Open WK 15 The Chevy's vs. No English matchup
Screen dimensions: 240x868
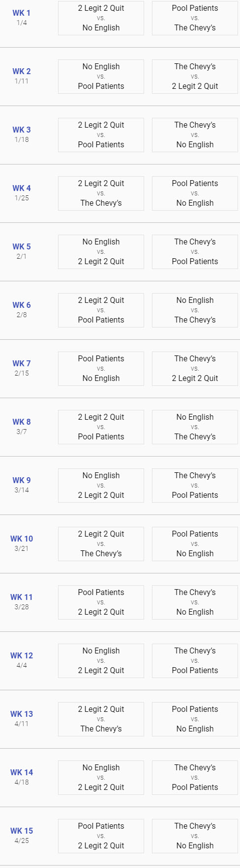195,836
